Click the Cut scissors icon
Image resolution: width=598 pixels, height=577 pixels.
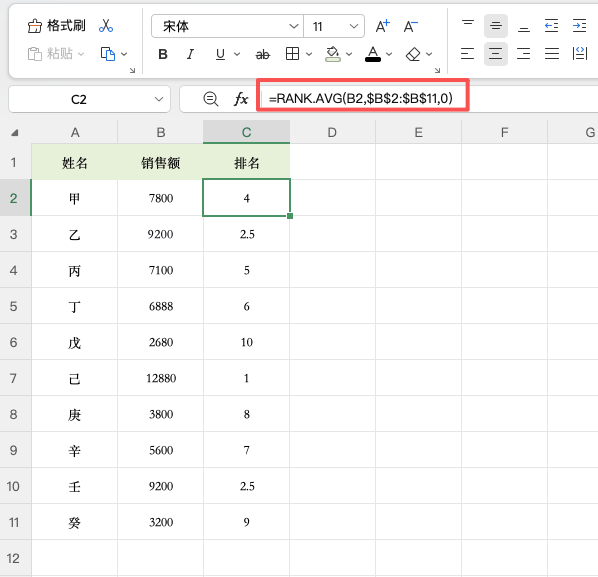[106, 26]
